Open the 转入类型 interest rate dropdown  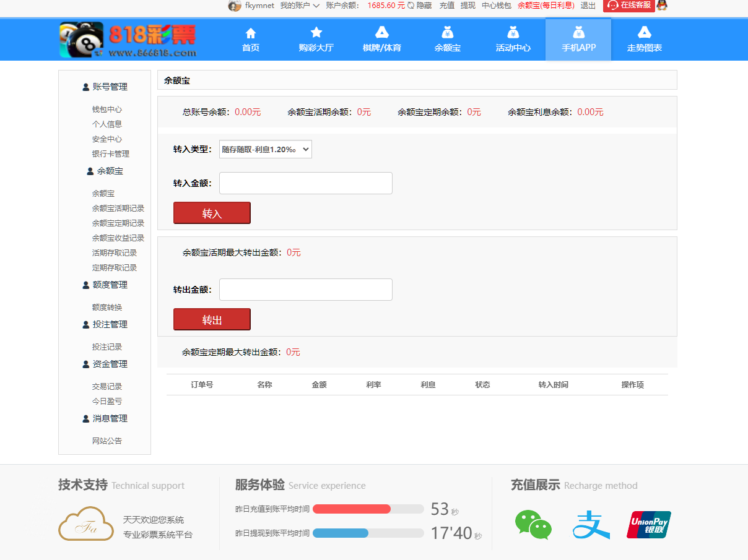265,149
